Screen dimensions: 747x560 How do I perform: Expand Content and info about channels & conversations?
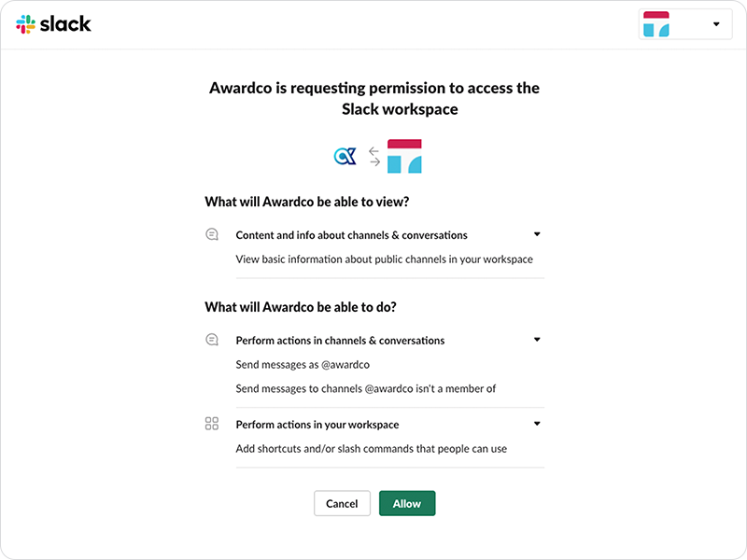(537, 233)
